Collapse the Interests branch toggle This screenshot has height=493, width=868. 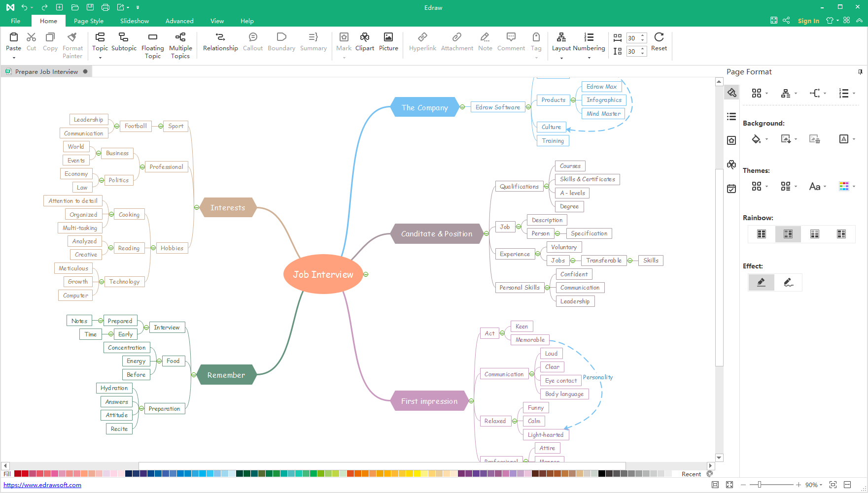[197, 207]
